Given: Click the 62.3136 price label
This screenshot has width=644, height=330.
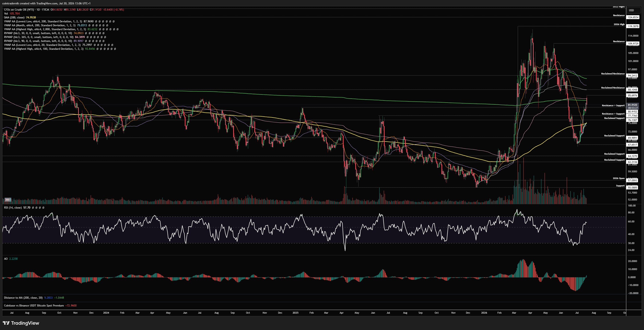Looking at the screenshot, I should (x=632, y=162).
